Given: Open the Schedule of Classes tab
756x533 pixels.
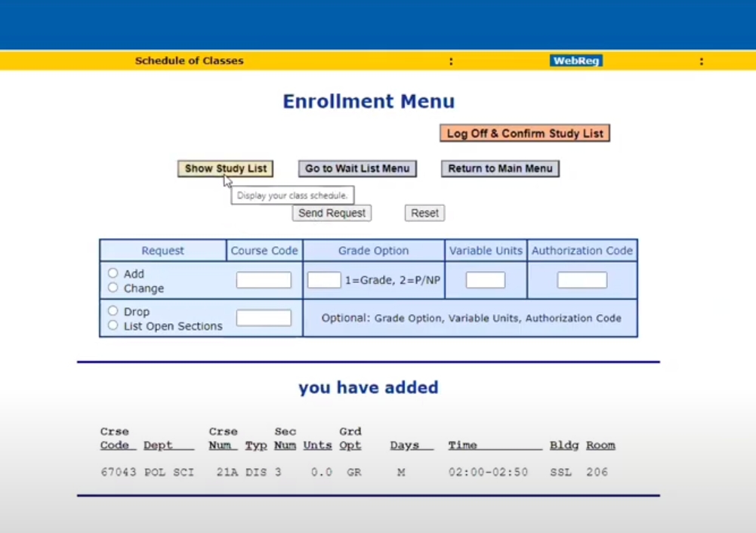Looking at the screenshot, I should point(189,60).
